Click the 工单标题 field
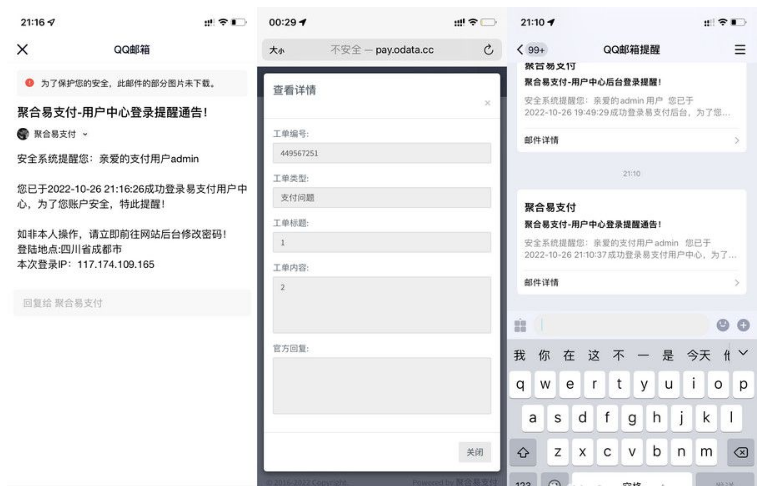Image resolution: width=765 pixels, height=486 pixels. click(x=382, y=243)
